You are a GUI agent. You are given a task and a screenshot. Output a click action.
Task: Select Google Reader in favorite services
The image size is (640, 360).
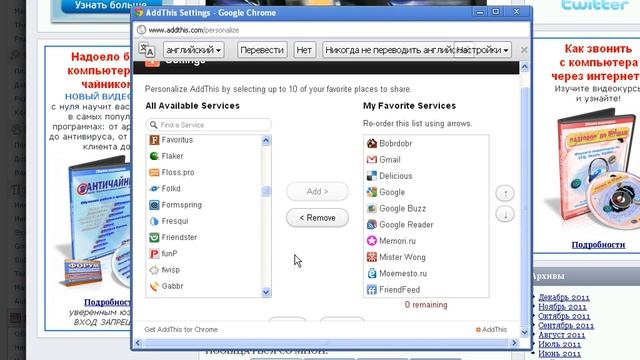(426, 224)
